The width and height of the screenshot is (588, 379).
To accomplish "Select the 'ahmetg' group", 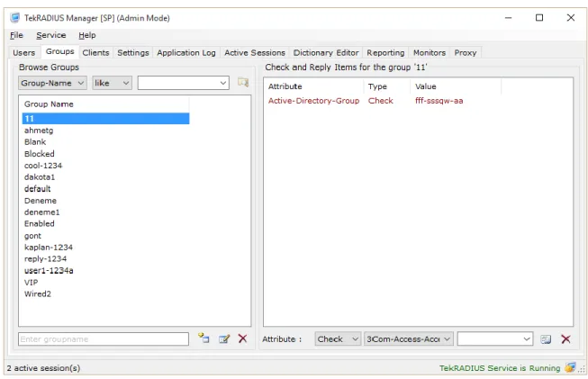I will click(105, 131).
